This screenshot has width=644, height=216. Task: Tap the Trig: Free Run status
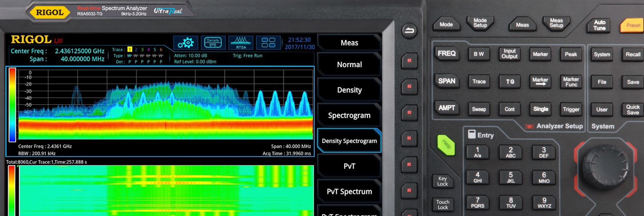(x=248, y=56)
